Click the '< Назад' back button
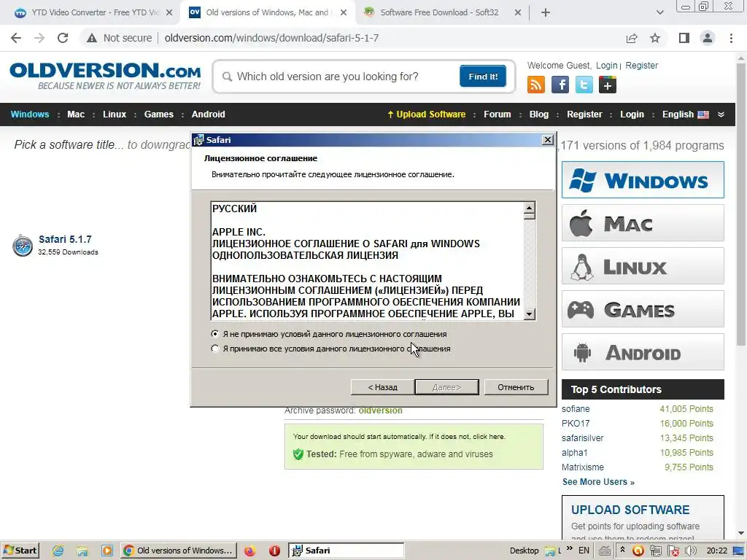747x560 pixels. click(382, 387)
